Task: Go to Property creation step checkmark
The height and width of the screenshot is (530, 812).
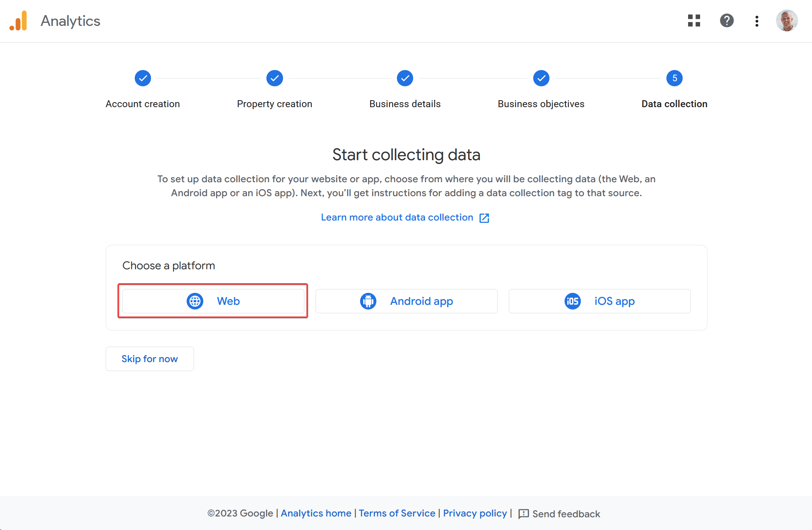Action: 275,79
